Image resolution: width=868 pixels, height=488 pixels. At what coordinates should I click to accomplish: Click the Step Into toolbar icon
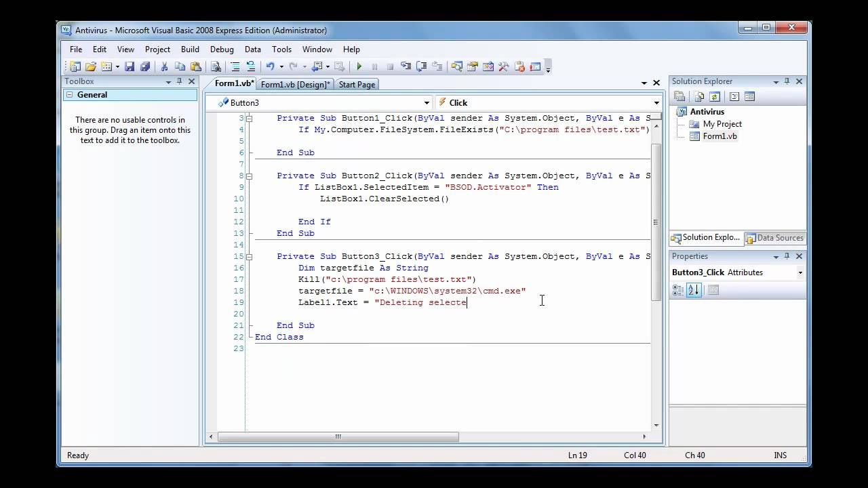(x=406, y=66)
